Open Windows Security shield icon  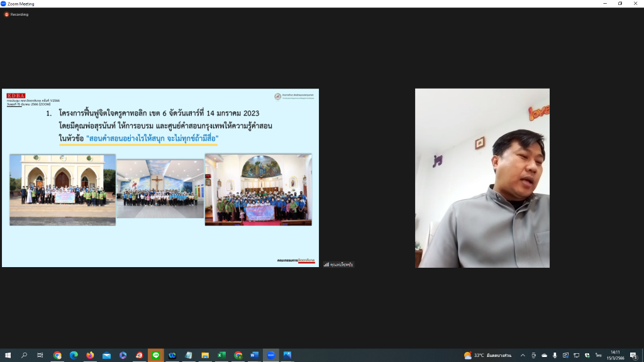pos(587,356)
